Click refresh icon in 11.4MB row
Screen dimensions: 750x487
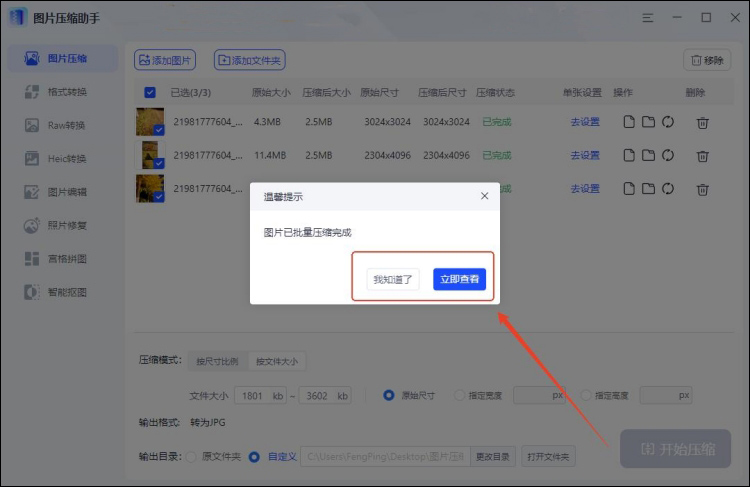click(668, 155)
